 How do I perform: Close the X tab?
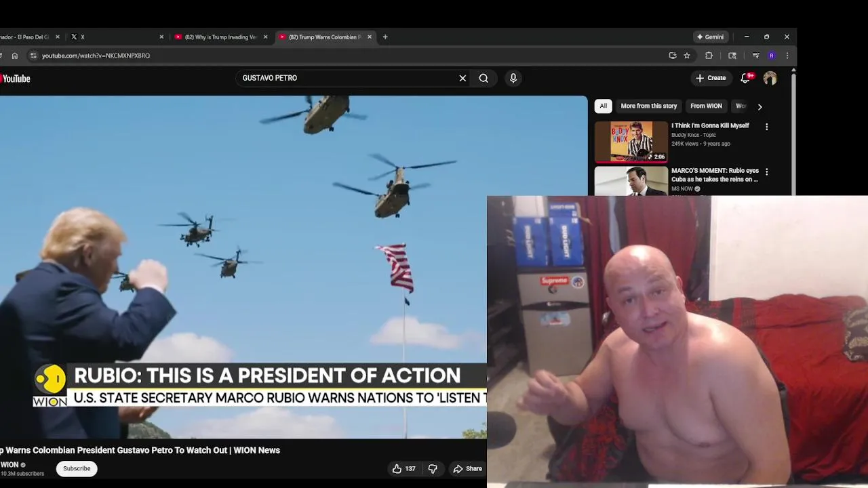pyautogui.click(x=161, y=37)
